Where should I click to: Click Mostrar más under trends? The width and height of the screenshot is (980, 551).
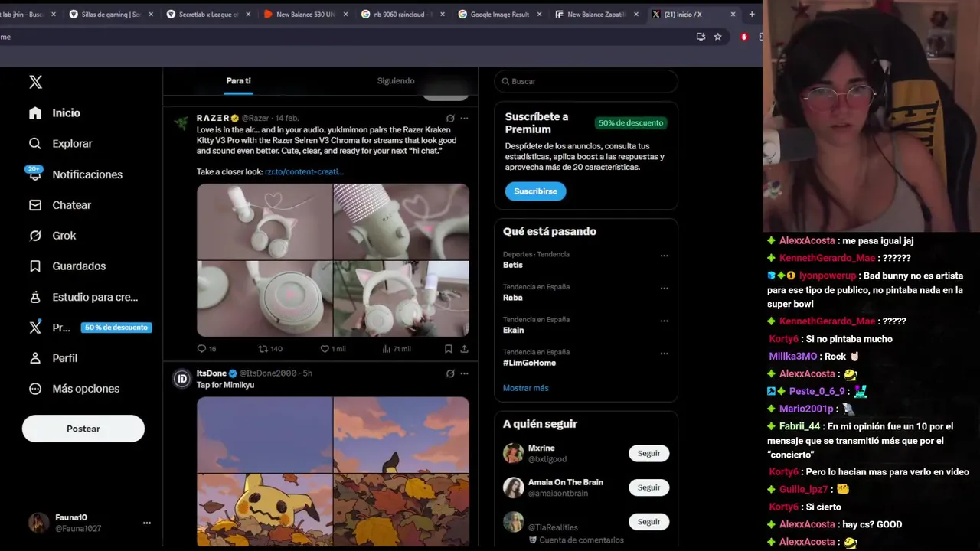pyautogui.click(x=525, y=388)
